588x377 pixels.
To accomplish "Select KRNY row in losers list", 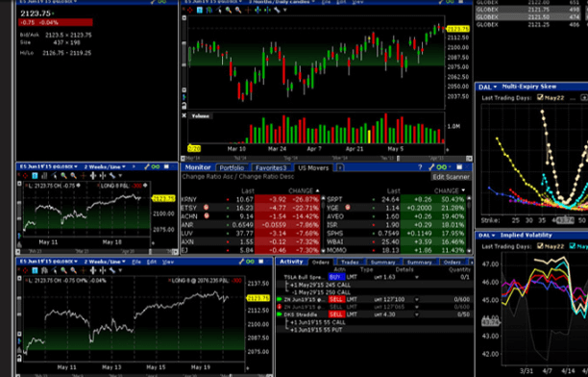I will (250, 199).
